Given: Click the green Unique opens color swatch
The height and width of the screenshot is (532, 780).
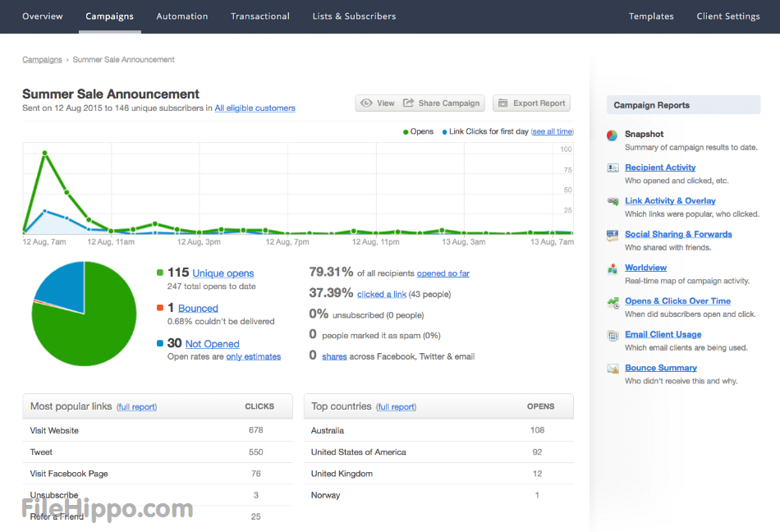Looking at the screenshot, I should (x=160, y=273).
